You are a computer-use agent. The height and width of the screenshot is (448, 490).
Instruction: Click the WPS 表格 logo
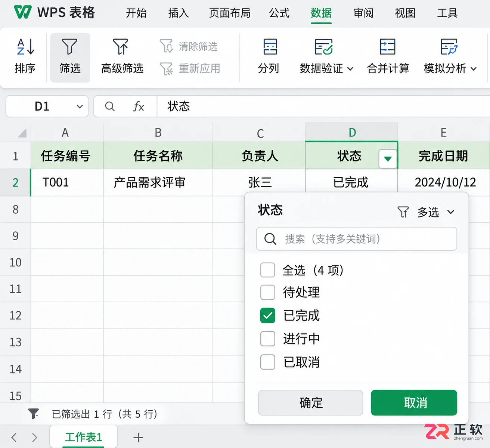[x=23, y=12]
